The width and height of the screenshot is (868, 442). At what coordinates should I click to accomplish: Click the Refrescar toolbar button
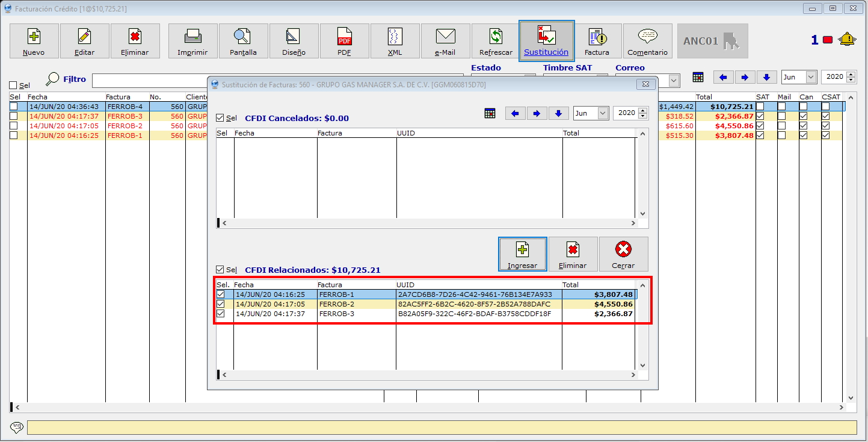[496, 41]
